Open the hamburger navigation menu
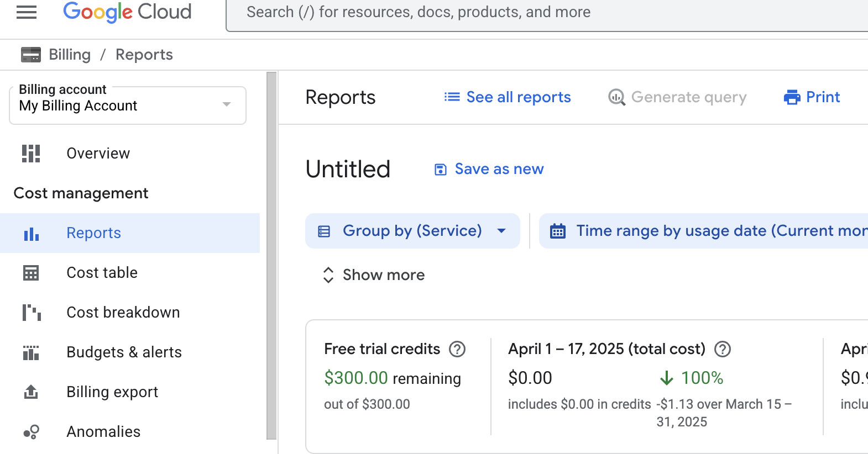Screen dimensions: 868x454 click(x=27, y=12)
